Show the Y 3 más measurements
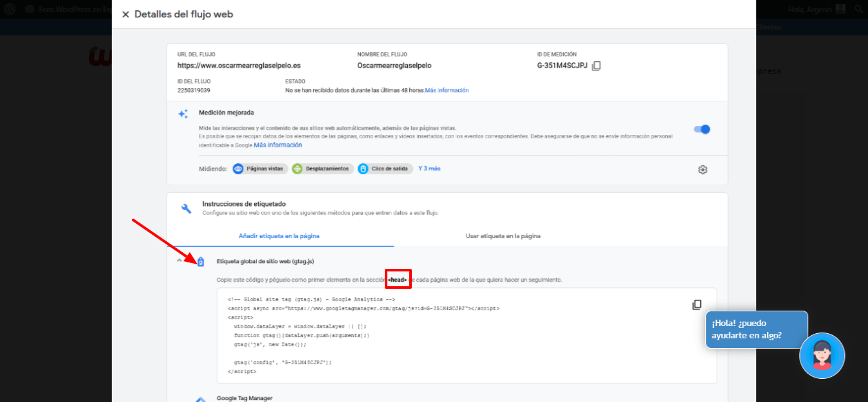This screenshot has width=868, height=402. [429, 169]
